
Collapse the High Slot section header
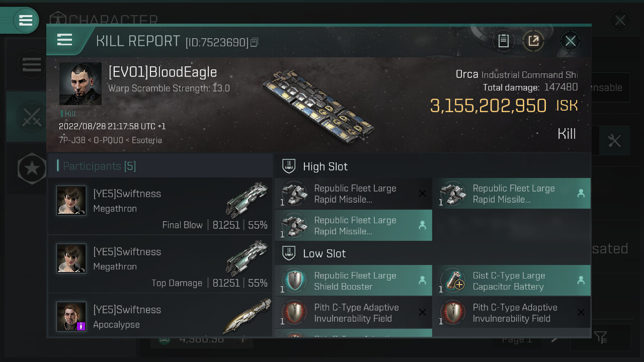[325, 166]
